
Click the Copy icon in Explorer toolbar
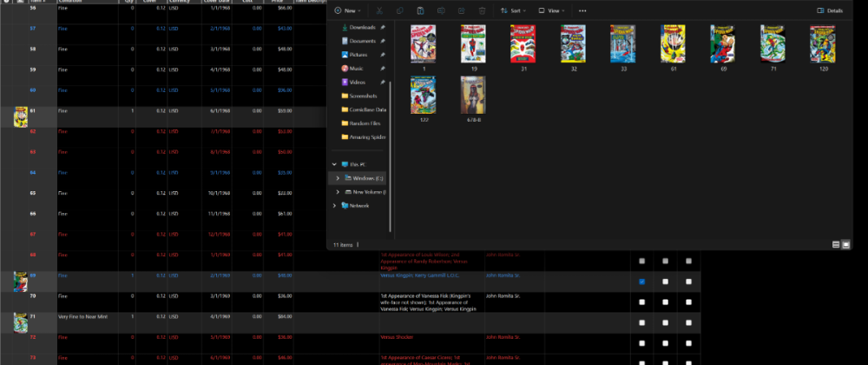point(399,10)
